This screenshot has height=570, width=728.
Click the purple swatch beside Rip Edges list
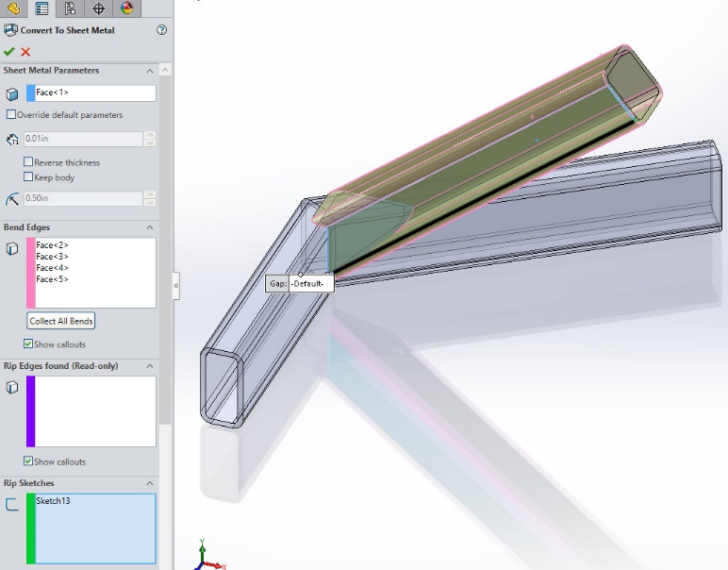pos(30,411)
